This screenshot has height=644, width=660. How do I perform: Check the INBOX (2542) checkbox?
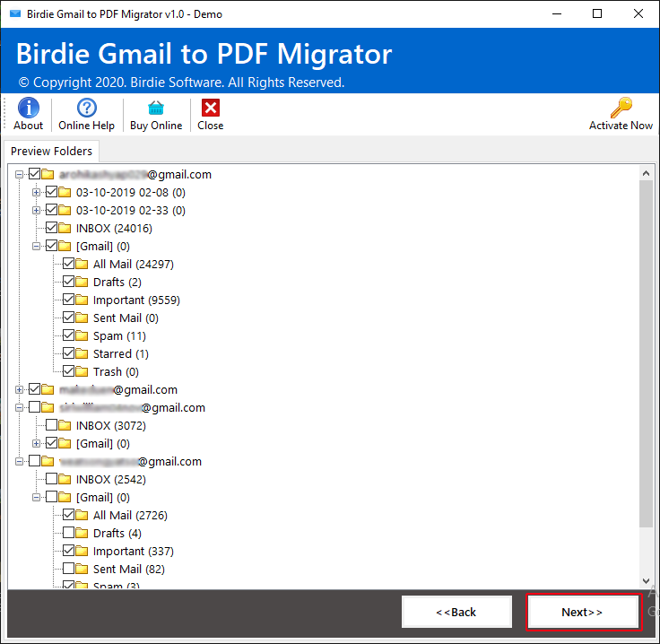[51, 479]
